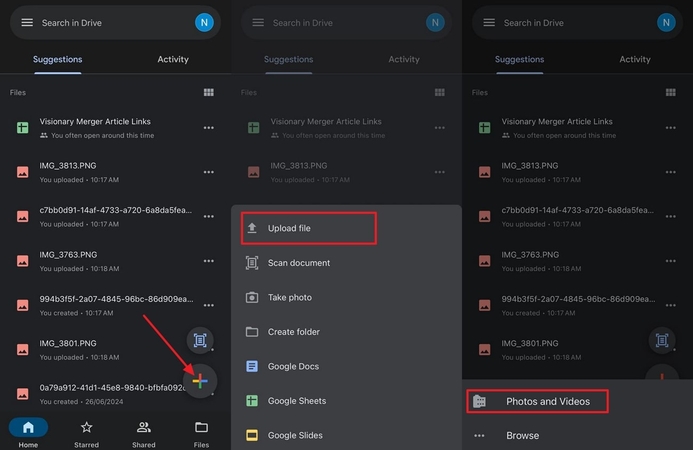Select Suggestions tab in left screen

click(x=57, y=59)
